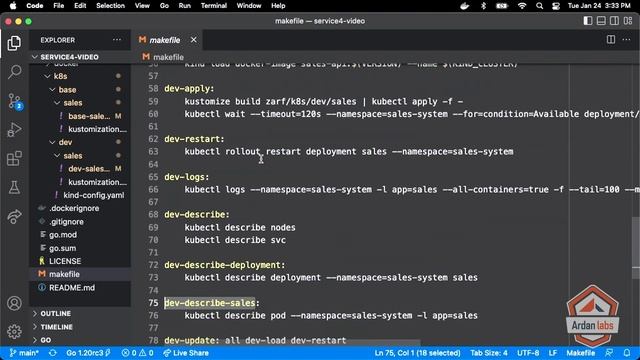Screen dimensions: 640x360
Task: Open the Explorer view in activity bar
Action: point(14,43)
